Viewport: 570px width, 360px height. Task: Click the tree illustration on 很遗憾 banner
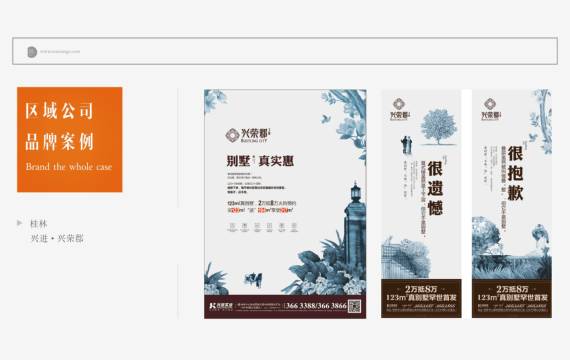pyautogui.click(x=439, y=127)
